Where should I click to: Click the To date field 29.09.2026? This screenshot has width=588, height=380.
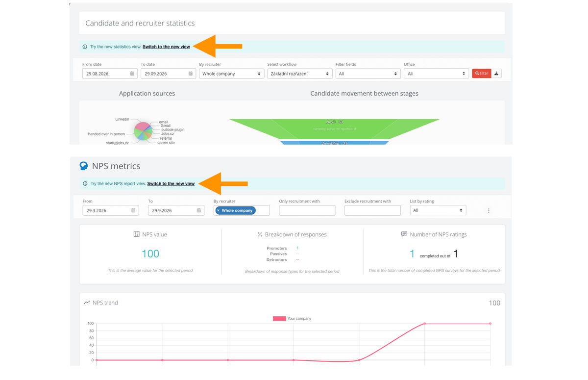point(168,74)
